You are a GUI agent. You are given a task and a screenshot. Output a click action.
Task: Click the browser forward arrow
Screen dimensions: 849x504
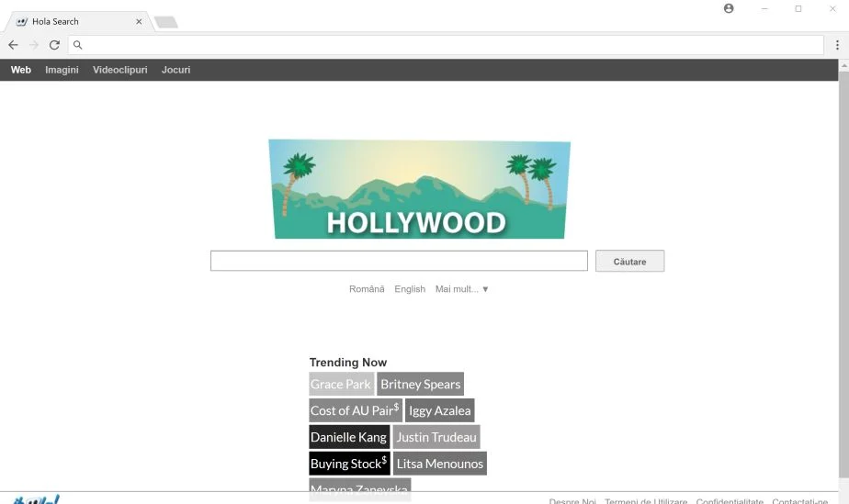tap(34, 45)
